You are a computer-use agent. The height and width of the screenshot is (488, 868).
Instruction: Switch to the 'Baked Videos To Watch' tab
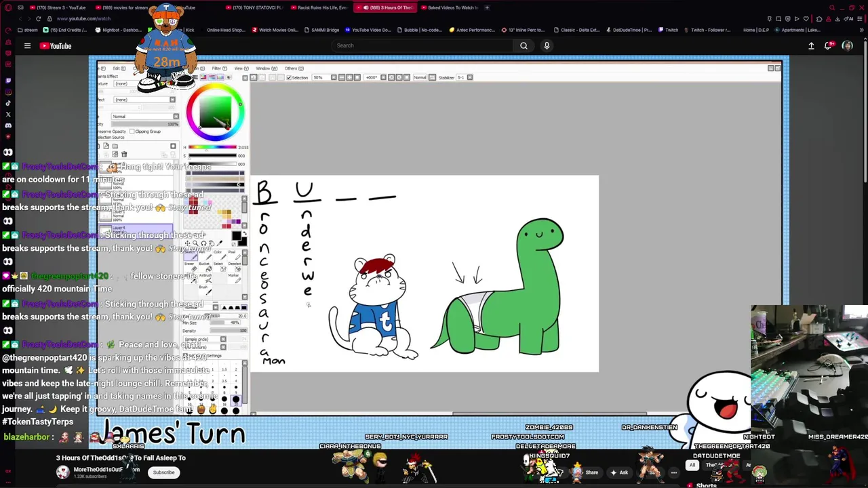click(x=449, y=7)
